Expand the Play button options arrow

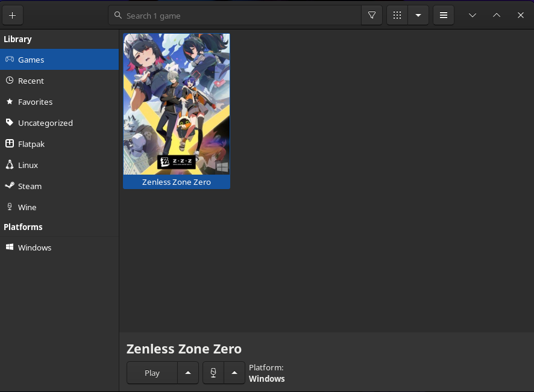tap(188, 373)
